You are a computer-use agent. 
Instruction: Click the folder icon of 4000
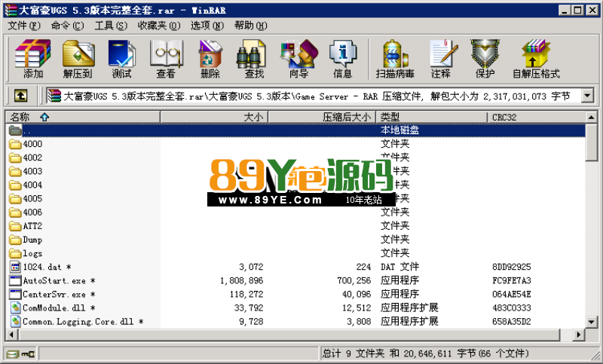point(15,144)
